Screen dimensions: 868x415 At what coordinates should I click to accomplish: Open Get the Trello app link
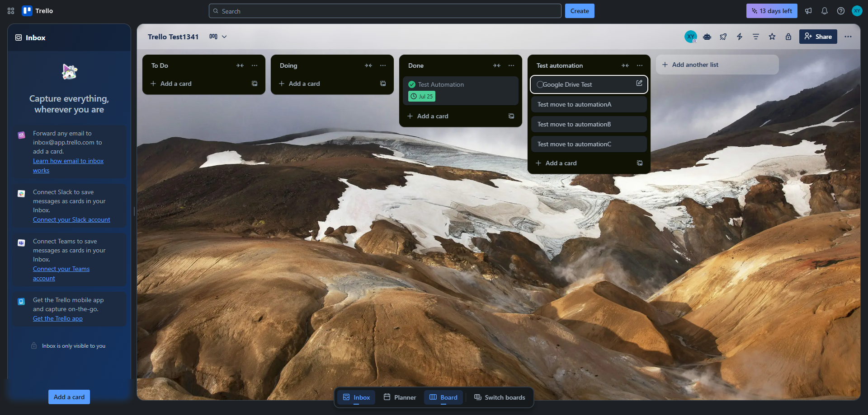(58, 318)
